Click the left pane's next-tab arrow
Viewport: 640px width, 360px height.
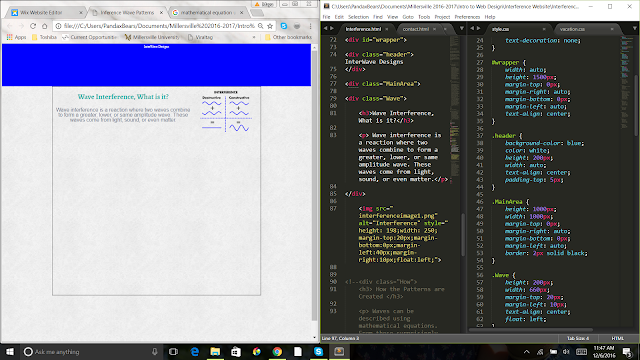pyautogui.click(x=332, y=29)
